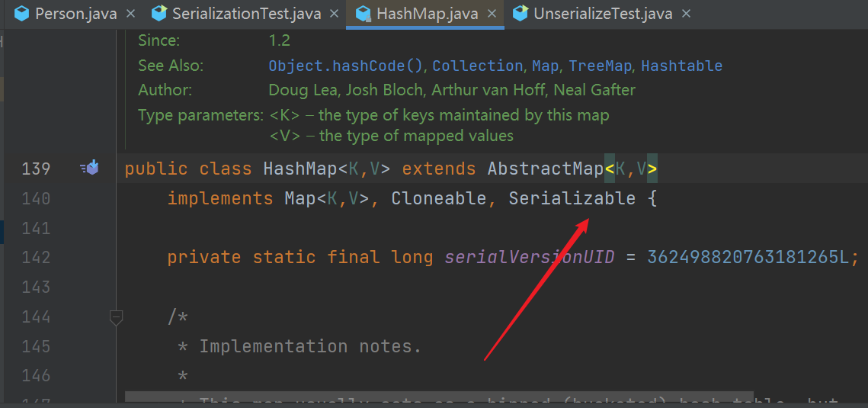
Task: Open the Hashtable documentation link
Action: point(681,66)
